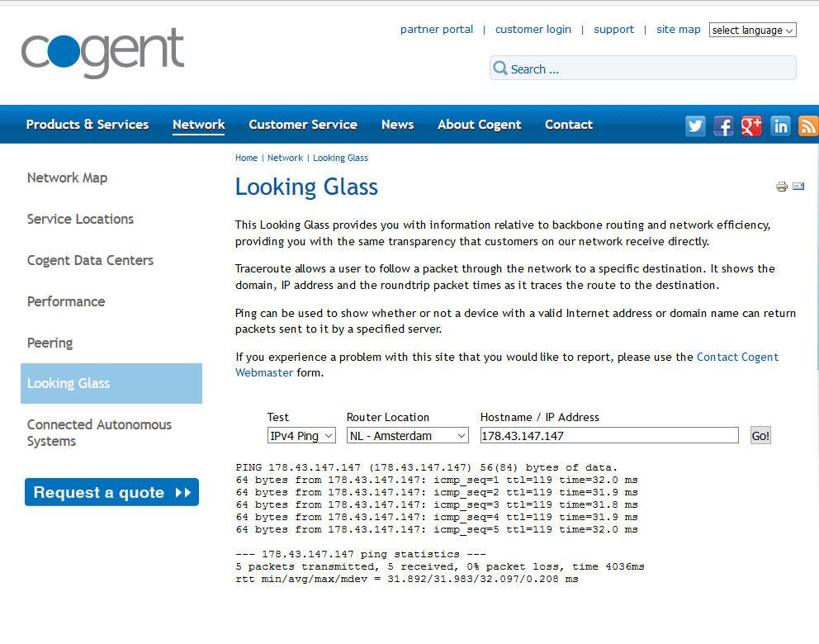Open the support link
Viewport: 819px width, 644px height.
[613, 29]
